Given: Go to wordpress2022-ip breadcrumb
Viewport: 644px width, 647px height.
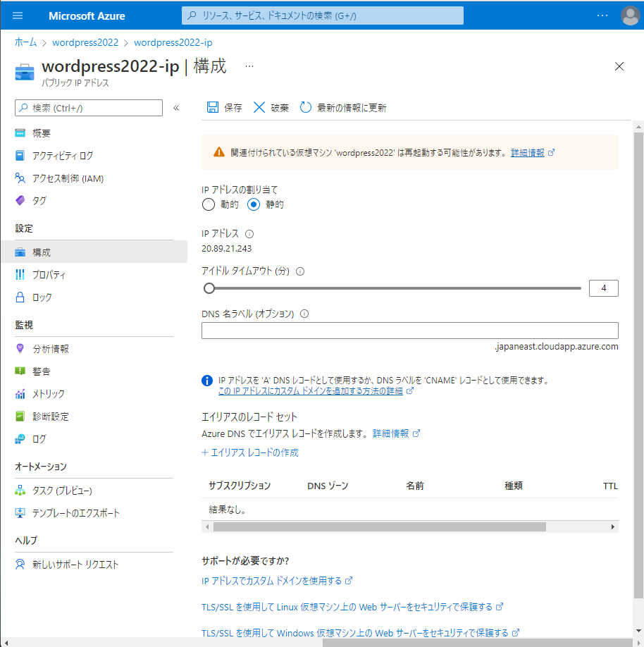Looking at the screenshot, I should (x=173, y=42).
